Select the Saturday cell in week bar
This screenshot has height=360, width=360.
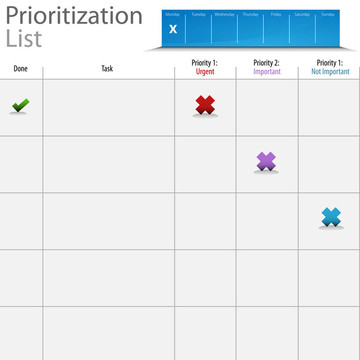[x=302, y=28]
